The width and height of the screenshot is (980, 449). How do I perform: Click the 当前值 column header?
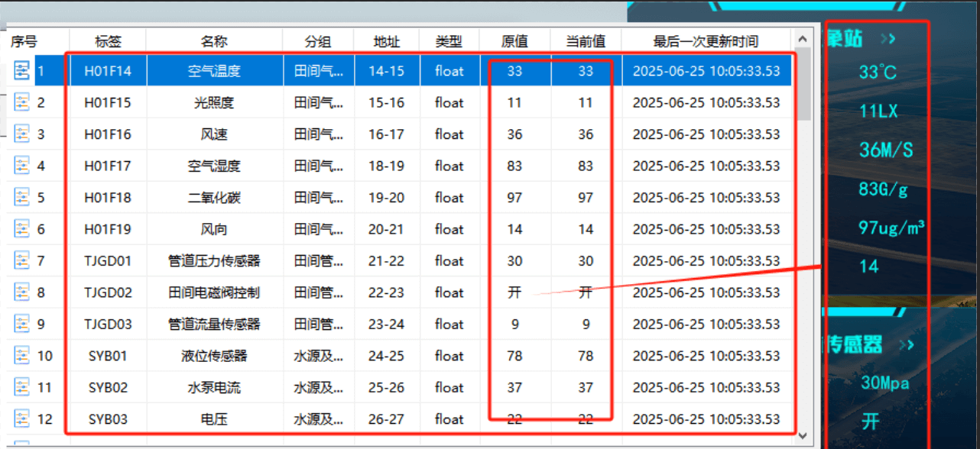coord(585,42)
